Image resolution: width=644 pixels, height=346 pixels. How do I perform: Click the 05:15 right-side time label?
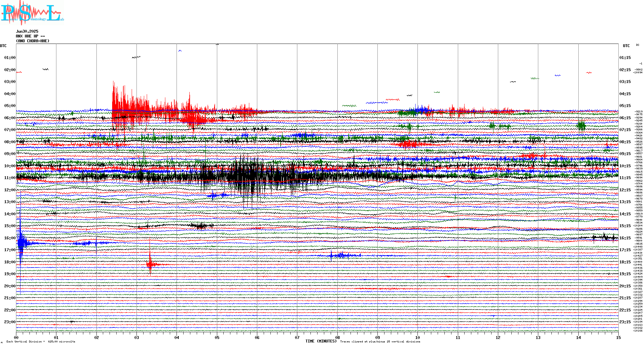(x=625, y=106)
